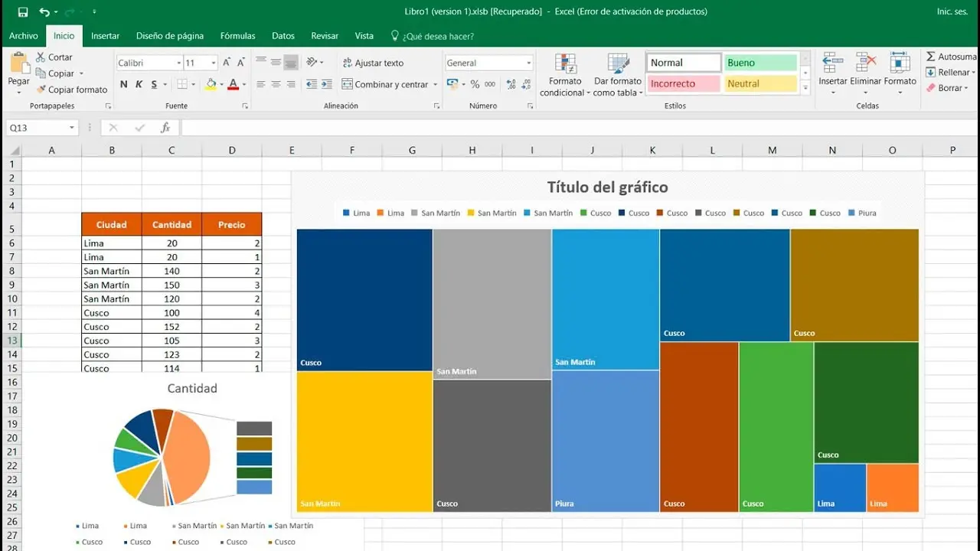This screenshot has width=980, height=551.
Task: Click the Eliminar cells icon
Action: [865, 69]
